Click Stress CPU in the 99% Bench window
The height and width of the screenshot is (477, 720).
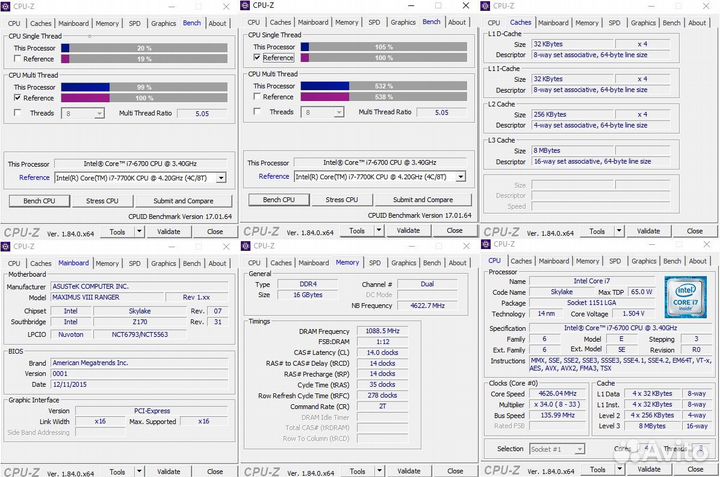pyautogui.click(x=102, y=201)
